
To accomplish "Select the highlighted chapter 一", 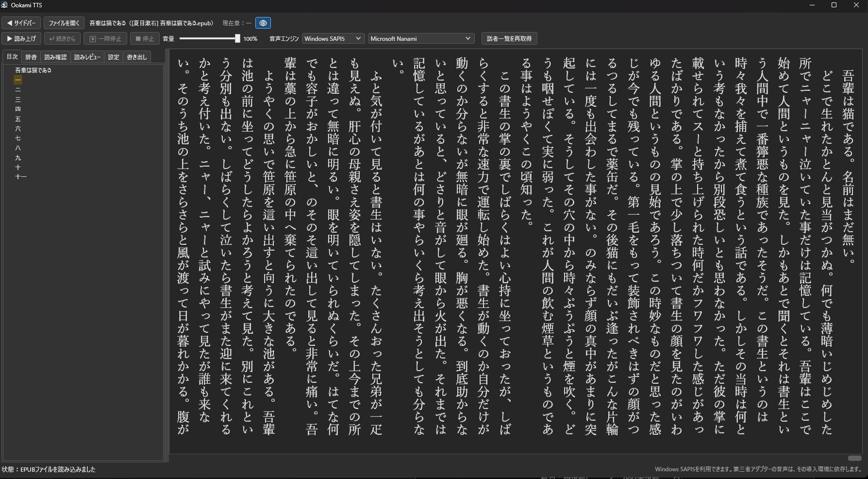I will click(18, 80).
